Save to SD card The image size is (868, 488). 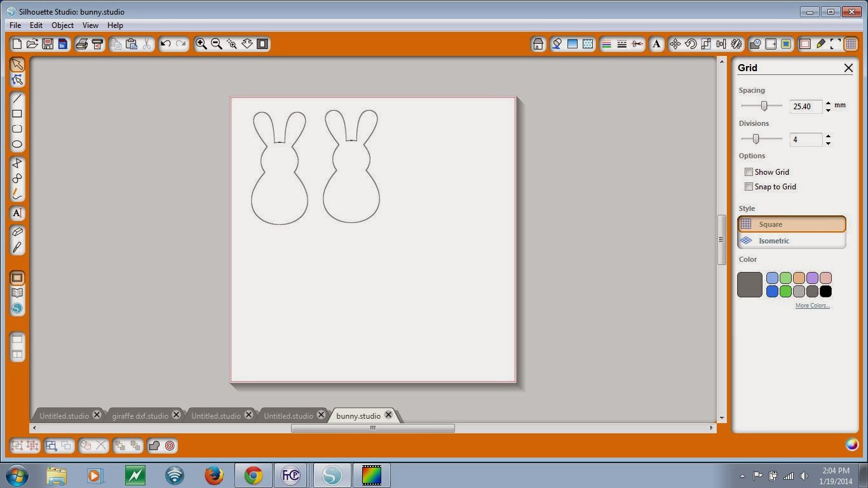tap(62, 44)
